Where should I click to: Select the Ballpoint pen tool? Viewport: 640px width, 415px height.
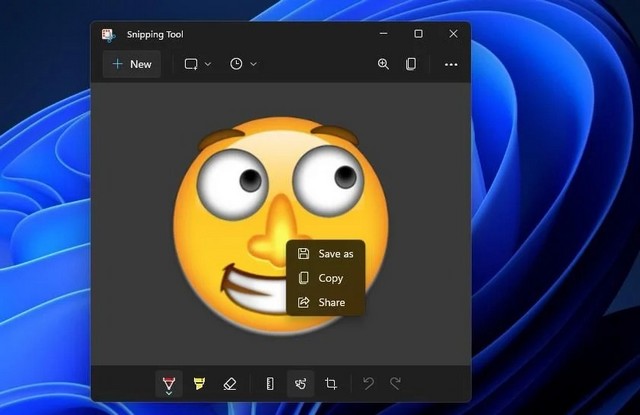pos(168,381)
